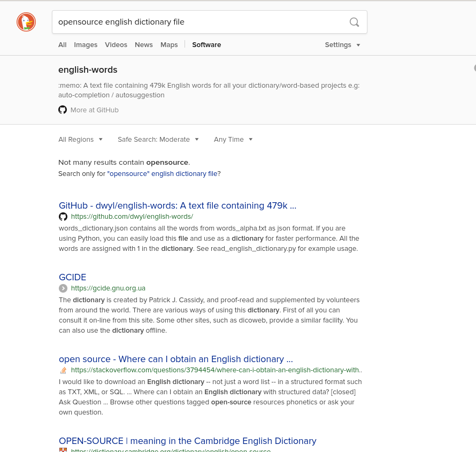Click the Stack Overflow favicon icon
Image resolution: width=476 pixels, height=452 pixels.
[x=63, y=370]
